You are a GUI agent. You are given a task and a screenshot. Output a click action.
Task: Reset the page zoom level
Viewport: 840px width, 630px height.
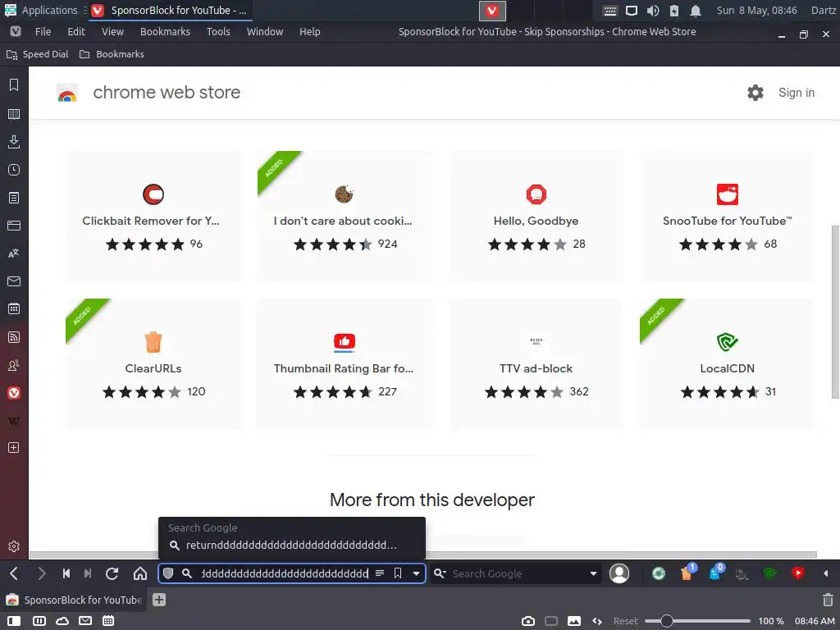tap(626, 621)
